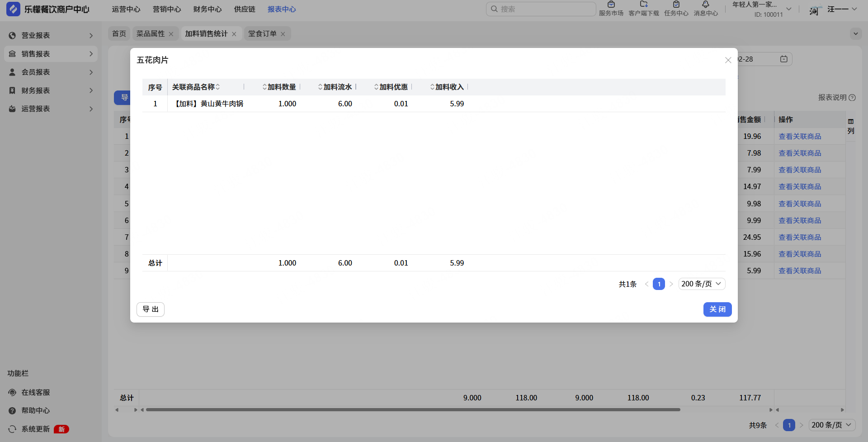Open 运营中心 top menu
868x442 pixels.
[x=126, y=9]
